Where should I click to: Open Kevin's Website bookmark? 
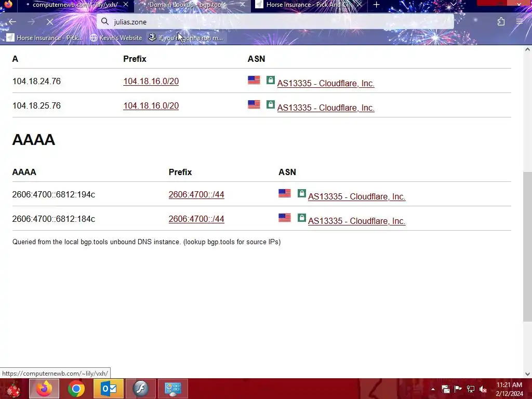pos(116,37)
